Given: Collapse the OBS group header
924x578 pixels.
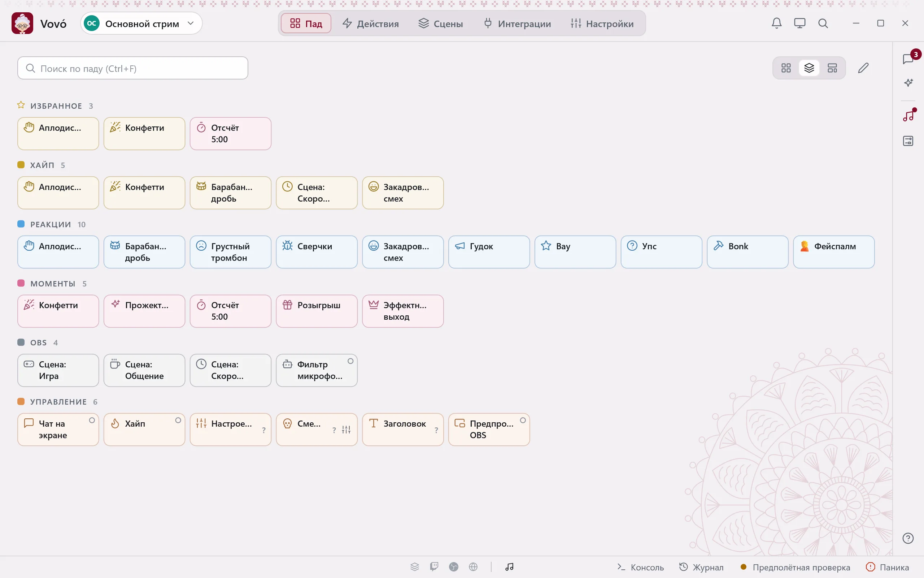Looking at the screenshot, I should (x=38, y=342).
